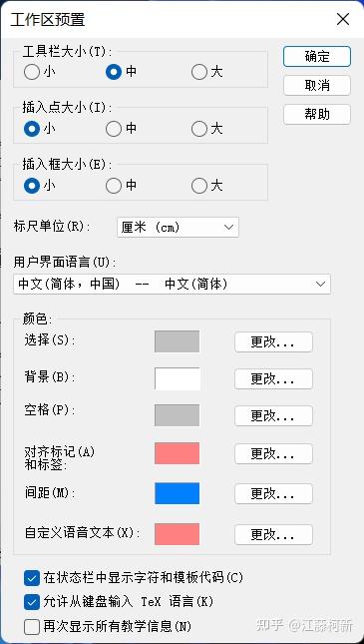Click the gray 选择(S) color swatch
This screenshot has width=364, height=644.
click(178, 341)
